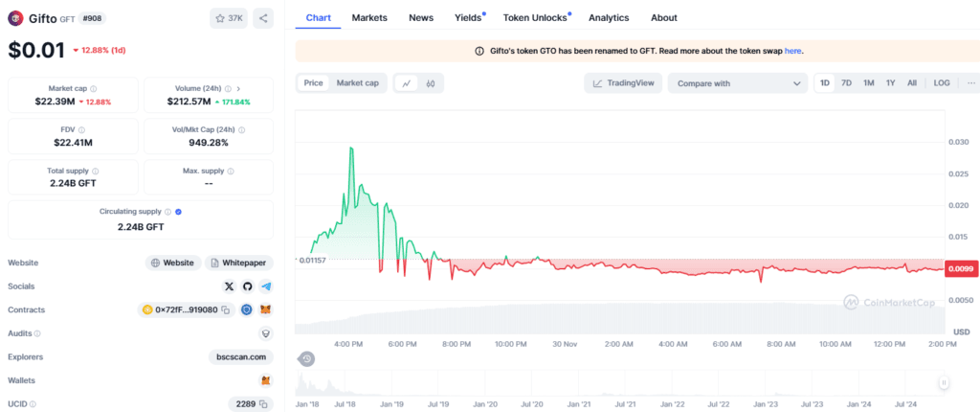Open the About tab

click(x=664, y=17)
